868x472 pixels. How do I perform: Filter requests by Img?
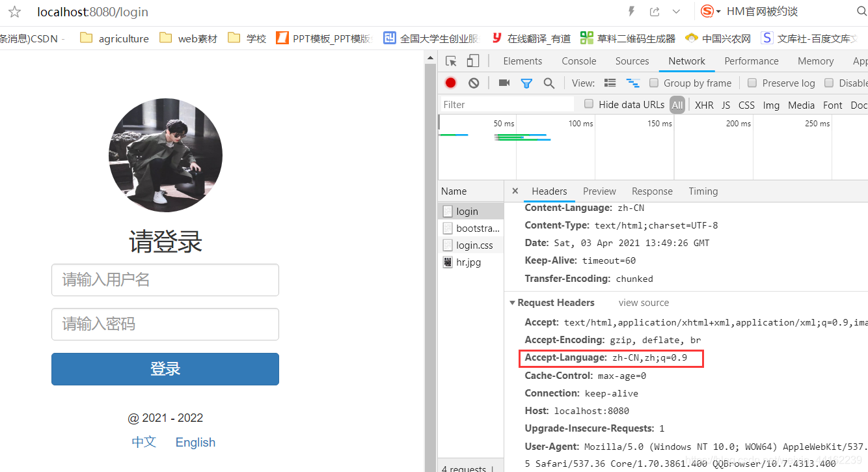coord(772,105)
